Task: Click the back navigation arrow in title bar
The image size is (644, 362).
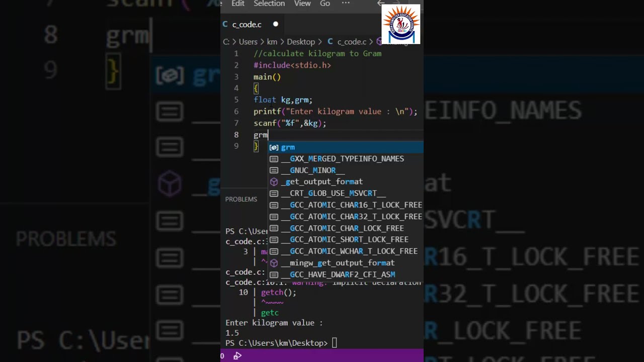Action: coord(381,4)
